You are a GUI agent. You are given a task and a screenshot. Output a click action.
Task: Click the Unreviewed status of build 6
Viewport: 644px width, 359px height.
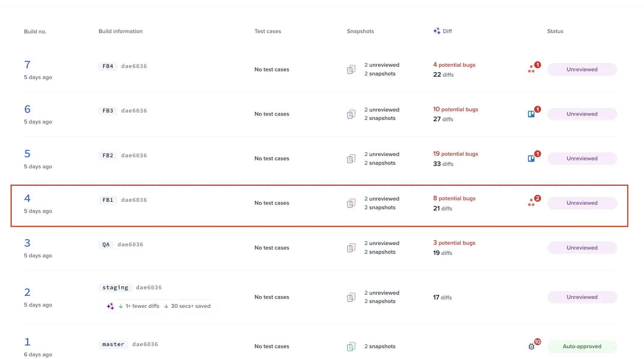point(582,114)
